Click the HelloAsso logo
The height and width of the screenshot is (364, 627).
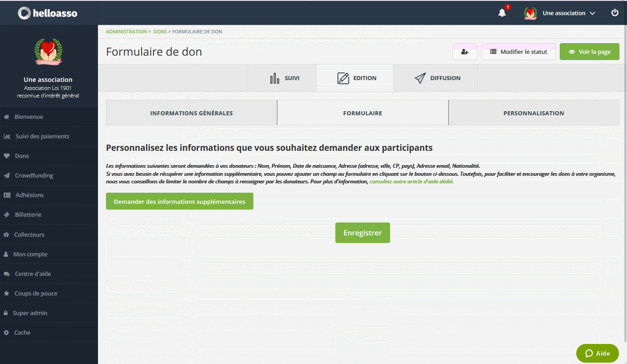pyautogui.click(x=48, y=13)
